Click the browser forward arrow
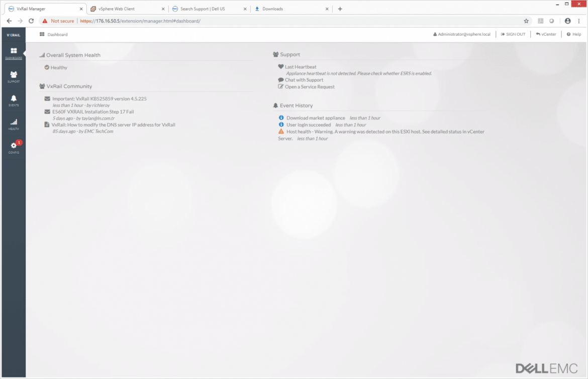Image resolution: width=588 pixels, height=379 pixels. tap(20, 21)
